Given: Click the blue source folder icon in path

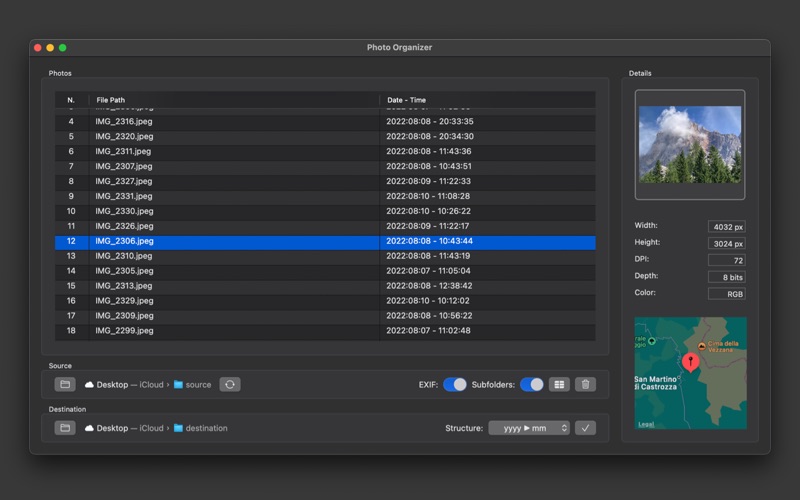Looking at the screenshot, I should pyautogui.click(x=178, y=385).
